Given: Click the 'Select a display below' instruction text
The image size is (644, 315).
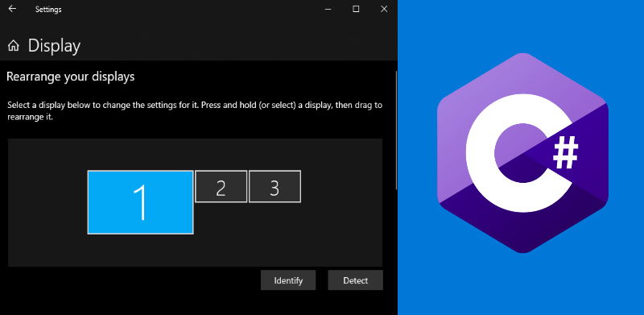Looking at the screenshot, I should 195,111.
